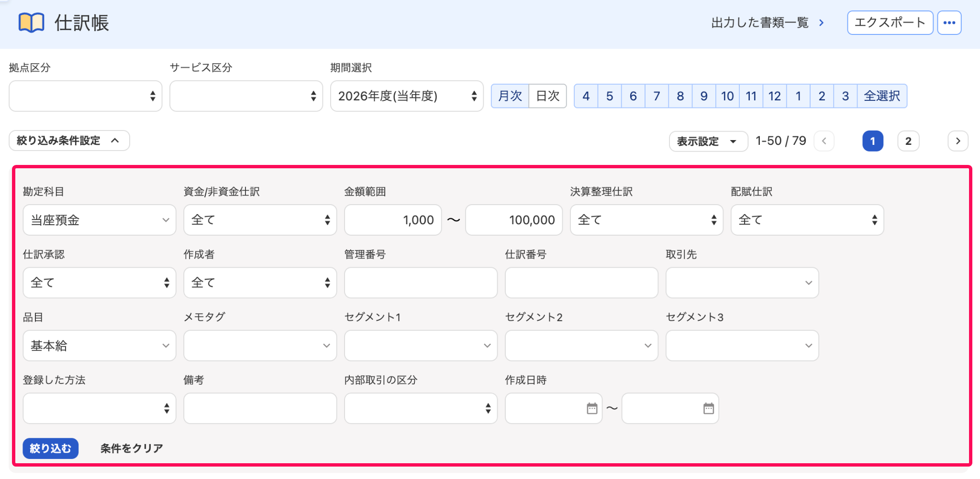Toggle month 3 selection
The image size is (980, 479).
(x=846, y=96)
